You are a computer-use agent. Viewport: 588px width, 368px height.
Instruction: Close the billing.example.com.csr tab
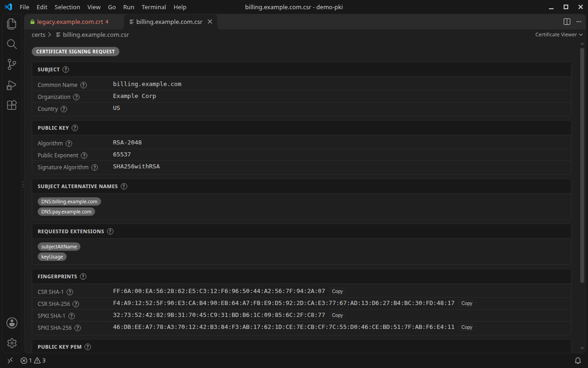[x=210, y=22]
